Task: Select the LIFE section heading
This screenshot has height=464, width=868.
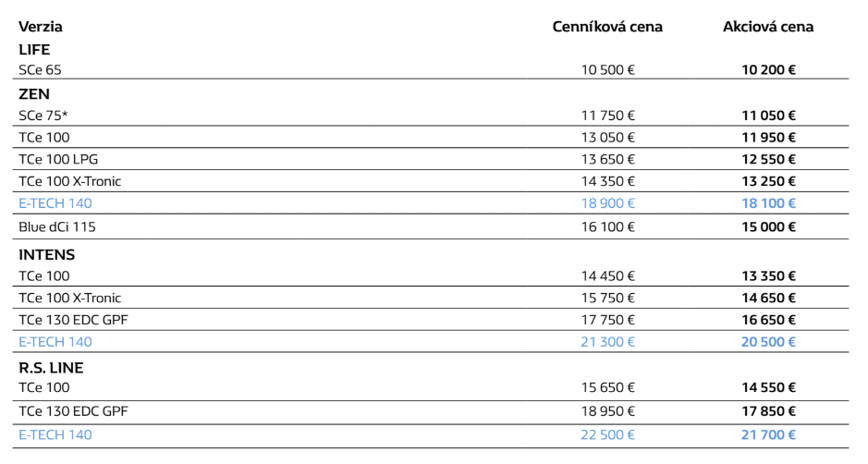Action: click(34, 49)
